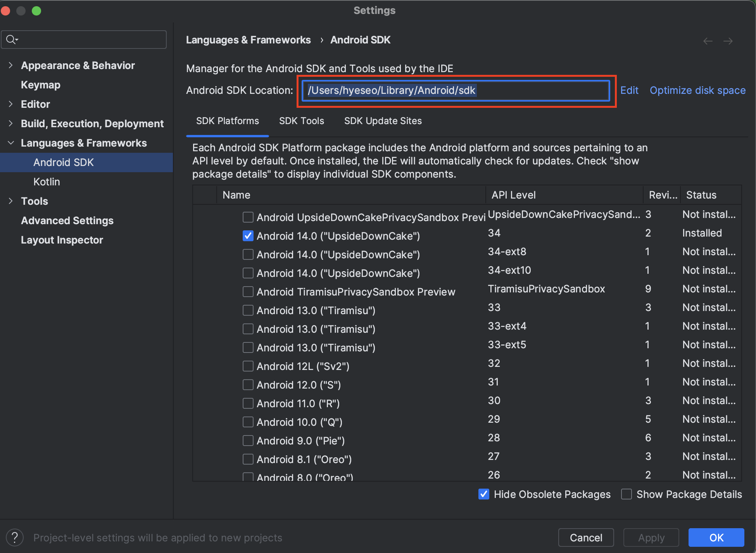This screenshot has height=553, width=756.
Task: Expand the Editor section
Action: [x=11, y=104]
